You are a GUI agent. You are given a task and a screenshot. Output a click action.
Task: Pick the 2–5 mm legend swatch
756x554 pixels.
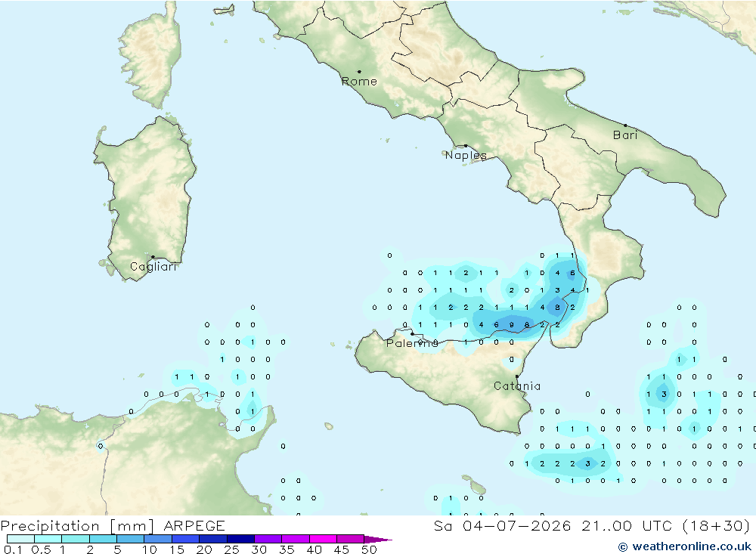(x=103, y=539)
